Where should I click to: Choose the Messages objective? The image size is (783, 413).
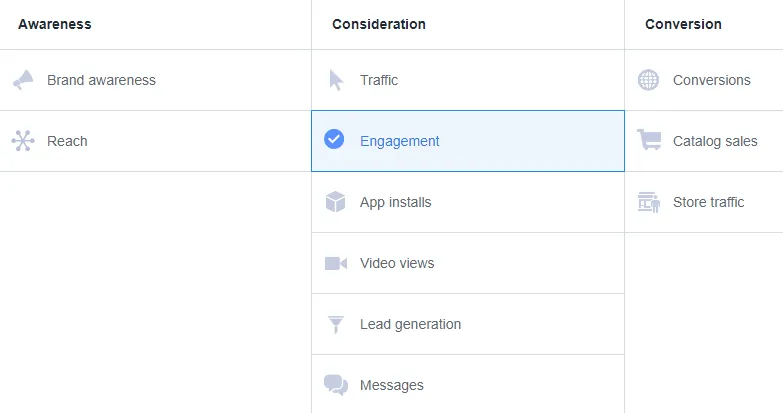[391, 385]
